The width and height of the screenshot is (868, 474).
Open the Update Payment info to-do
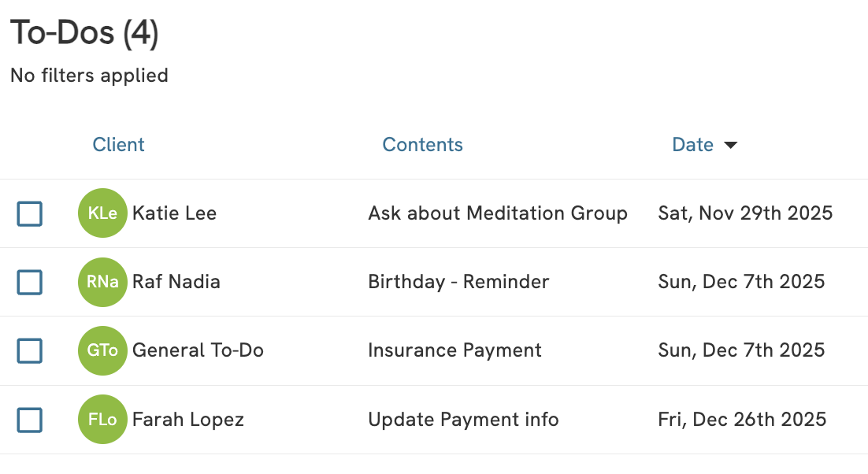(x=463, y=420)
